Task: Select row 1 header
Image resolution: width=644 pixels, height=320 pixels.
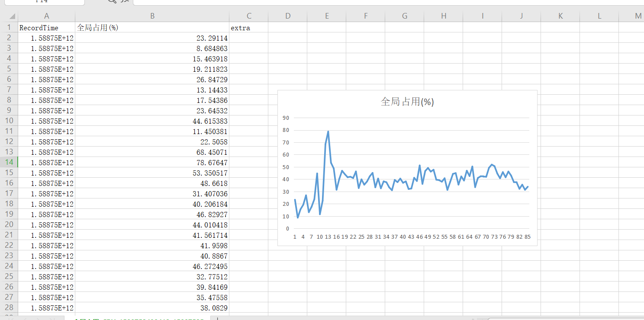Action: (x=9, y=27)
